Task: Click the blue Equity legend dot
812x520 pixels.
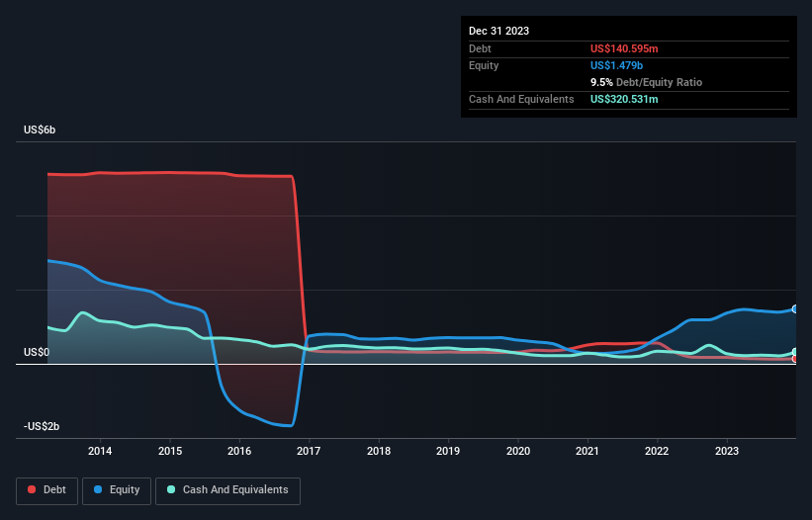Action: click(98, 489)
